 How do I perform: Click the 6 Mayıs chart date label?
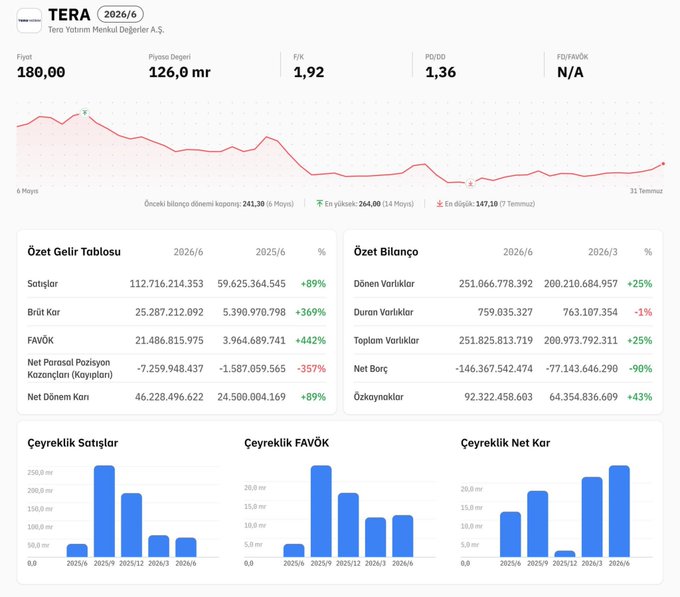[27, 191]
